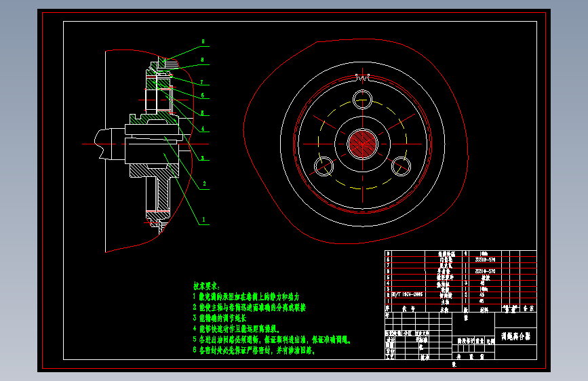Click 备注 header in parts list
Image resolution: width=588 pixels, height=381 pixels.
click(528, 308)
